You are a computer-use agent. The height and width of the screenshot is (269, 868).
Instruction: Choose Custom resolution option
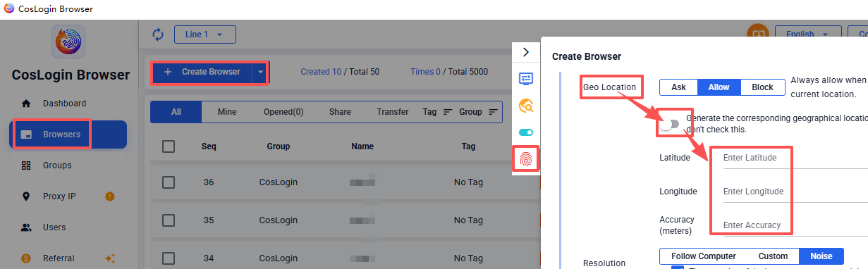click(x=773, y=256)
